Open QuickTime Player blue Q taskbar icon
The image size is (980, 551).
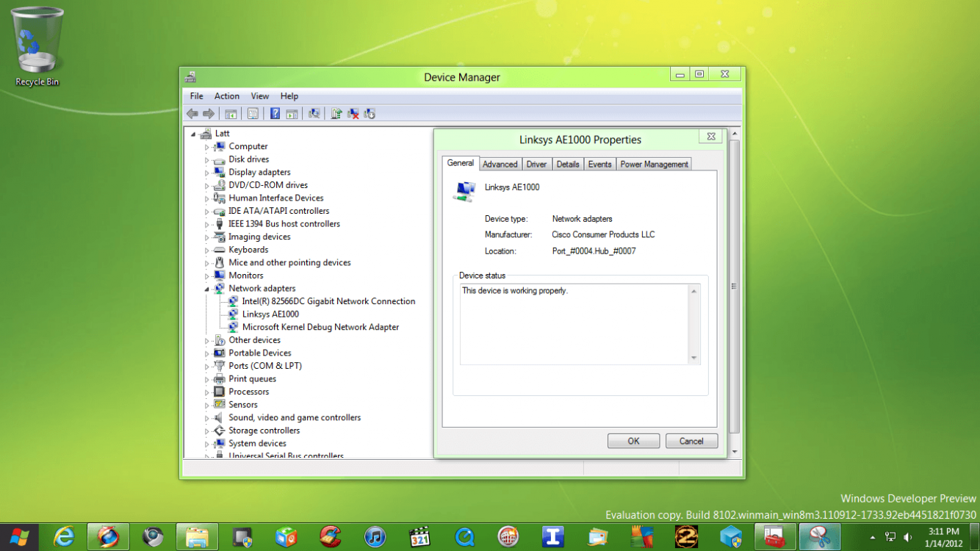pyautogui.click(x=464, y=537)
